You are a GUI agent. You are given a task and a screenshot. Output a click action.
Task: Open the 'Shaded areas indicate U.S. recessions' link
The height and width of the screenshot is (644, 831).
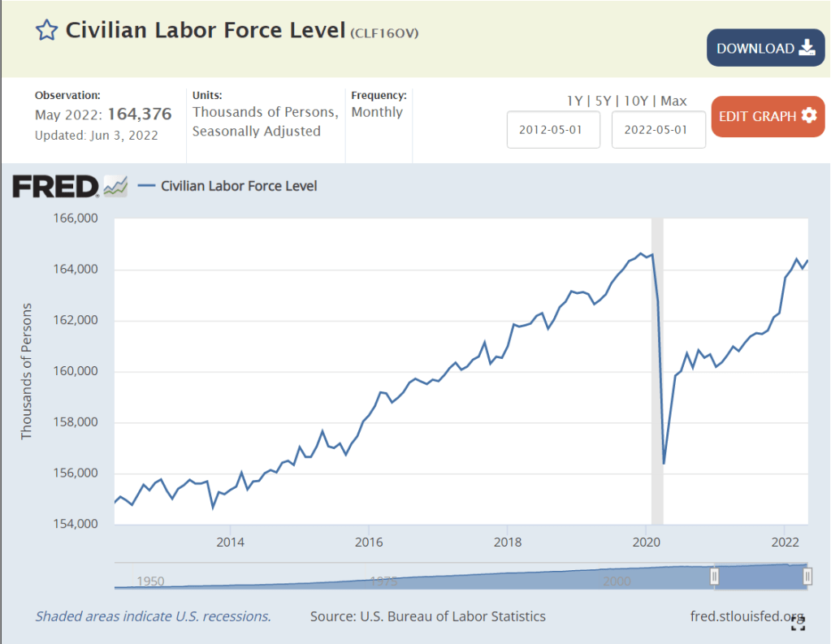point(153,616)
